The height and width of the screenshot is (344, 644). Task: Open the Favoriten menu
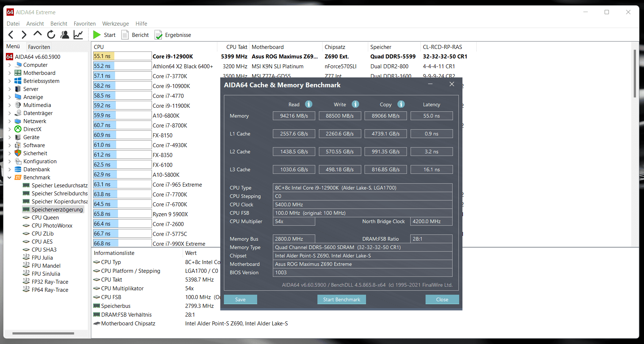tap(85, 23)
